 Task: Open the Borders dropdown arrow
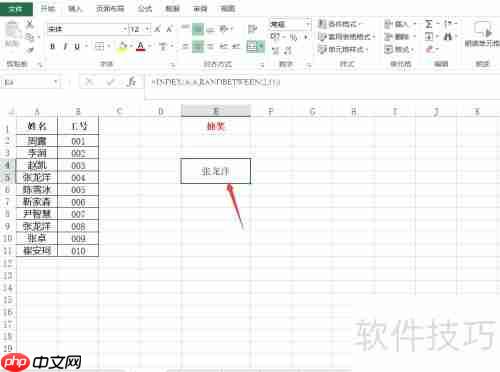click(x=109, y=46)
